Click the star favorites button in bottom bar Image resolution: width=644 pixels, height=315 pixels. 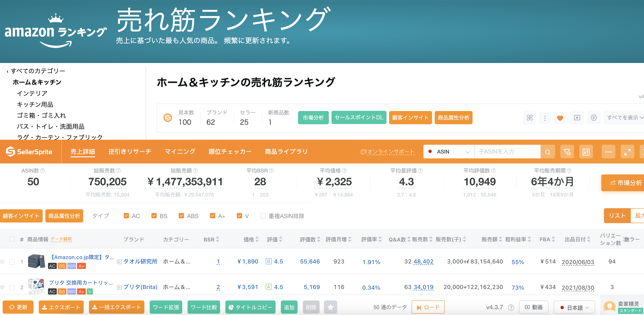click(330, 307)
